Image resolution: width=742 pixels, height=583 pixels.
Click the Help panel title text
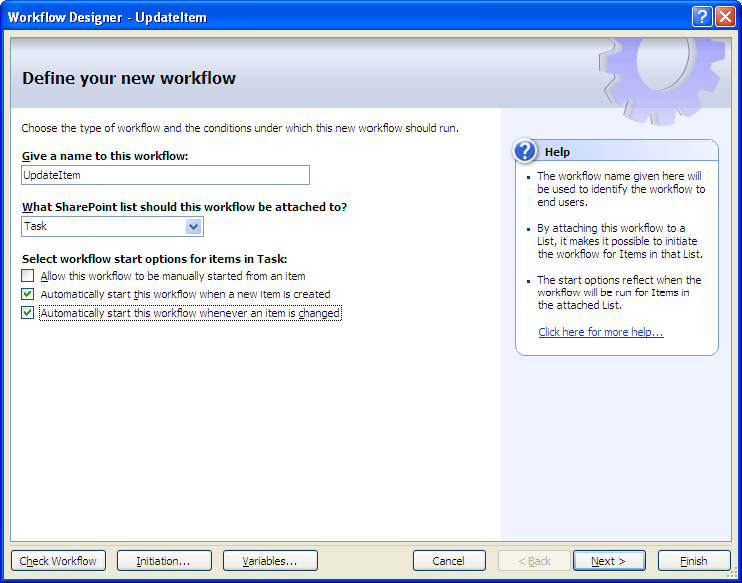click(557, 152)
